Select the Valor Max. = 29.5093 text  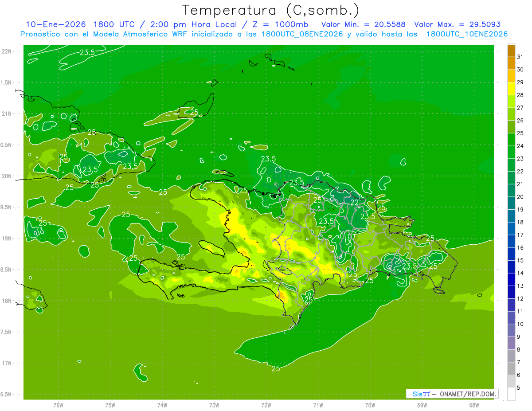click(x=457, y=24)
